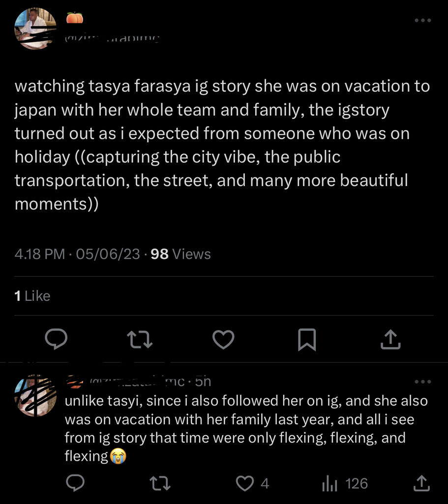448x504 pixels.
Task: Click the peach emoji display name
Action: click(x=75, y=19)
